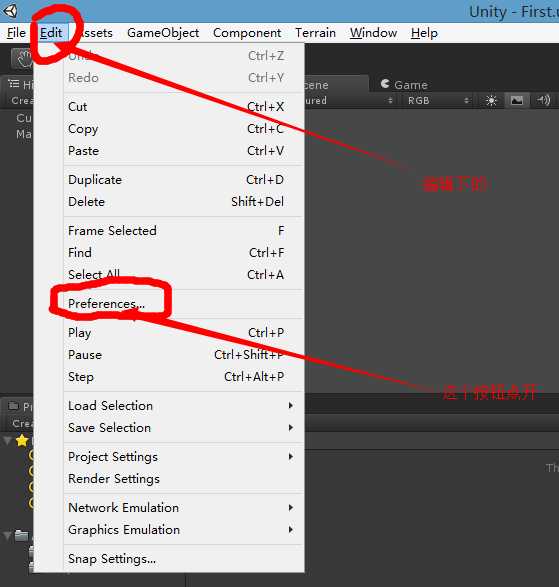Choose Frame Selected menu entry
The width and height of the screenshot is (559, 587).
pos(183,231)
